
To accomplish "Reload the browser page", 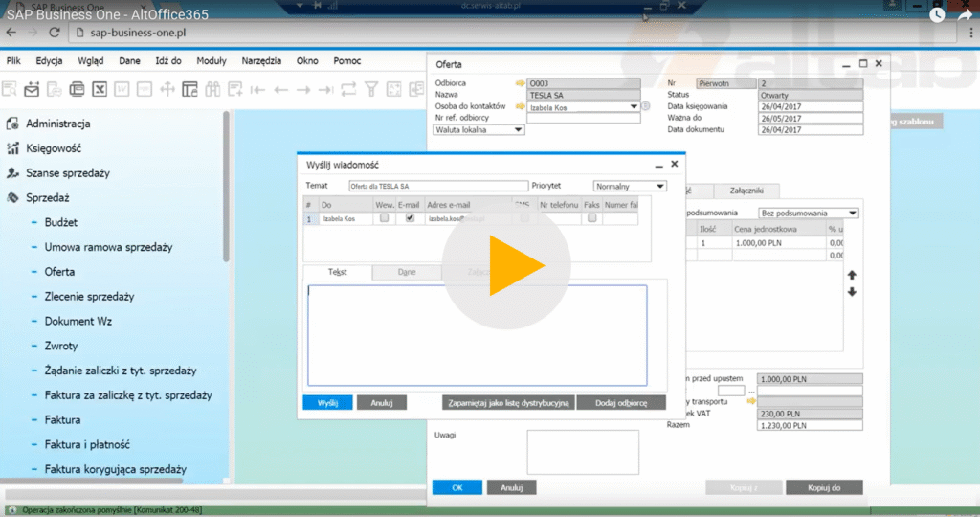I will (55, 33).
